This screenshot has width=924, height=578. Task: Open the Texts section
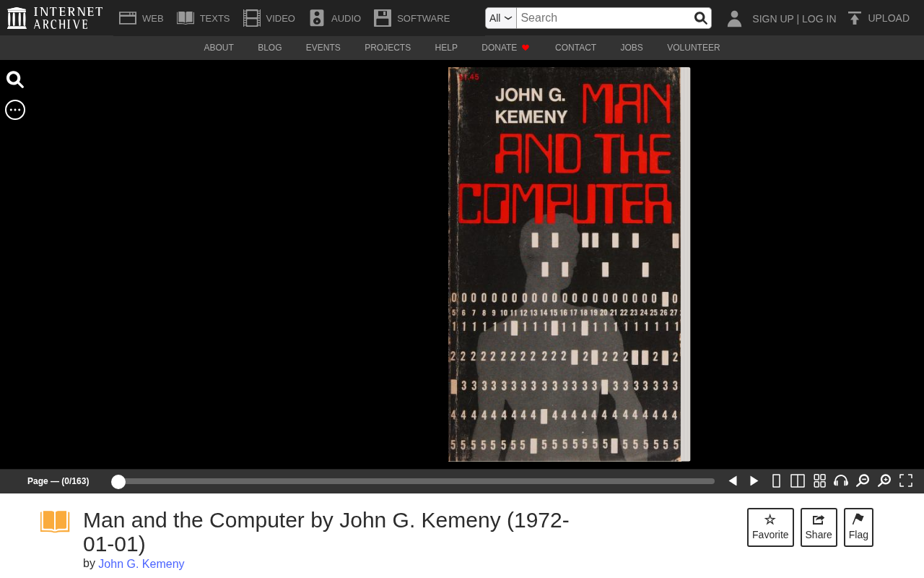pos(204,18)
